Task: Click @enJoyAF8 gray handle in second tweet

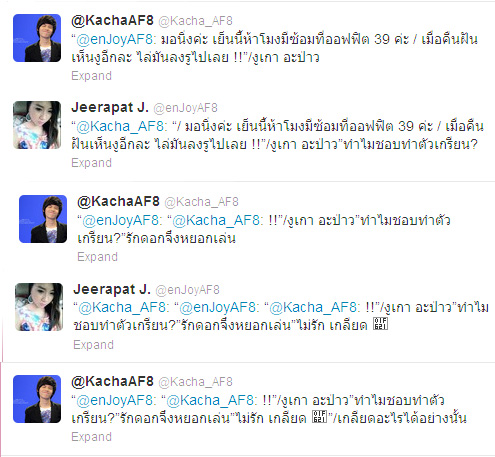Action: click(x=185, y=108)
